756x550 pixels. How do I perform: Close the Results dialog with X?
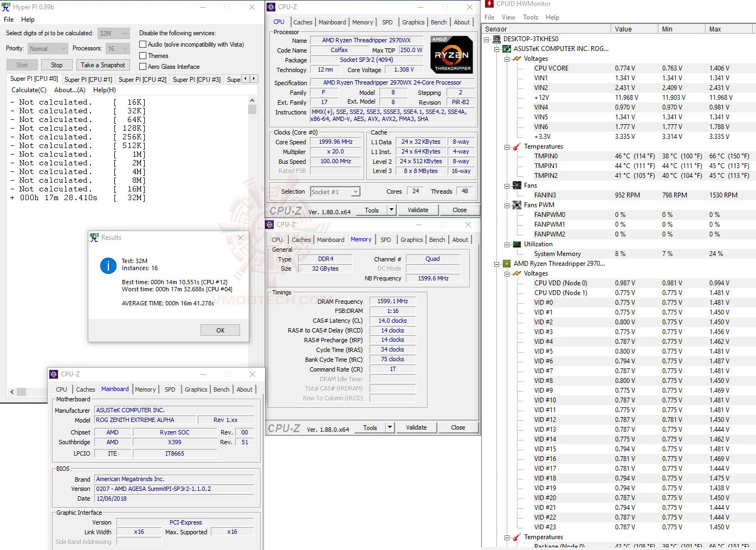coord(241,237)
